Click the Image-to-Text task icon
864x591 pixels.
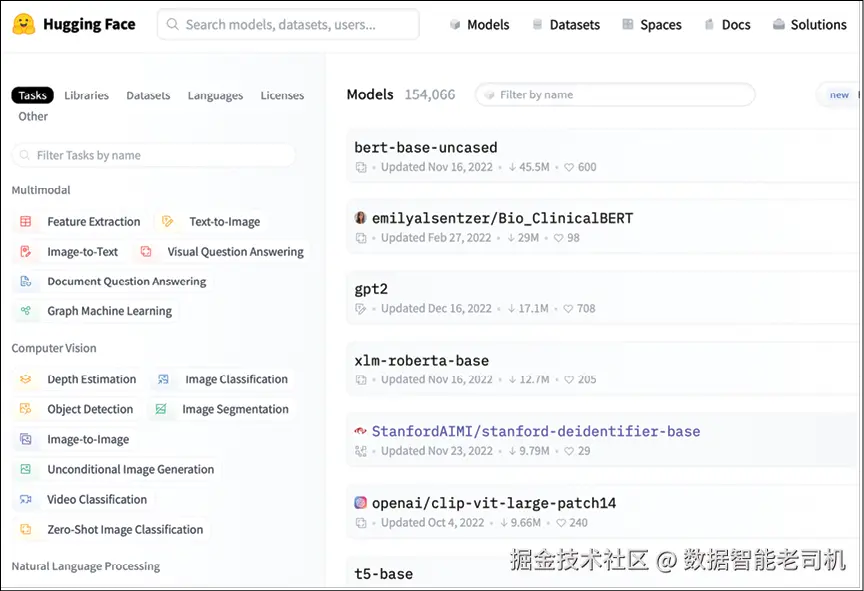point(25,252)
